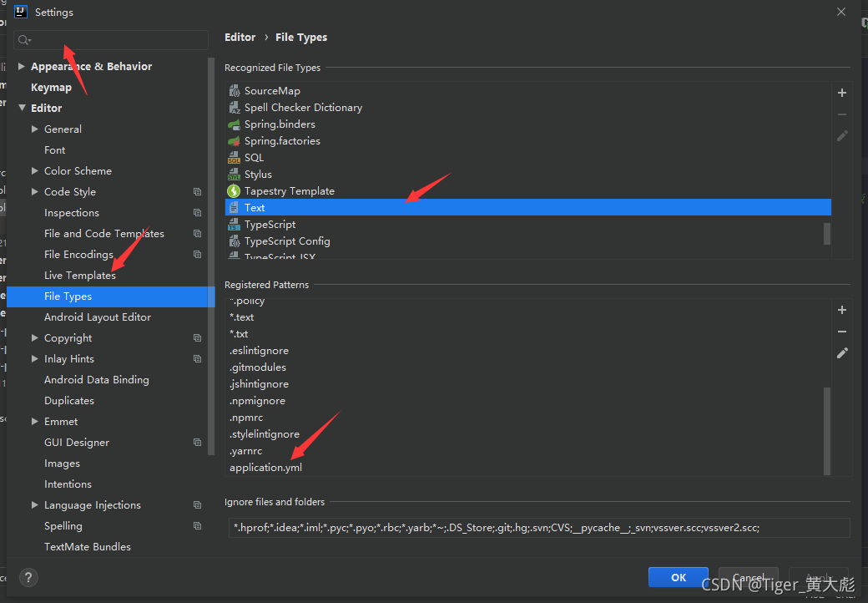Select File Types in the tree

click(111, 296)
